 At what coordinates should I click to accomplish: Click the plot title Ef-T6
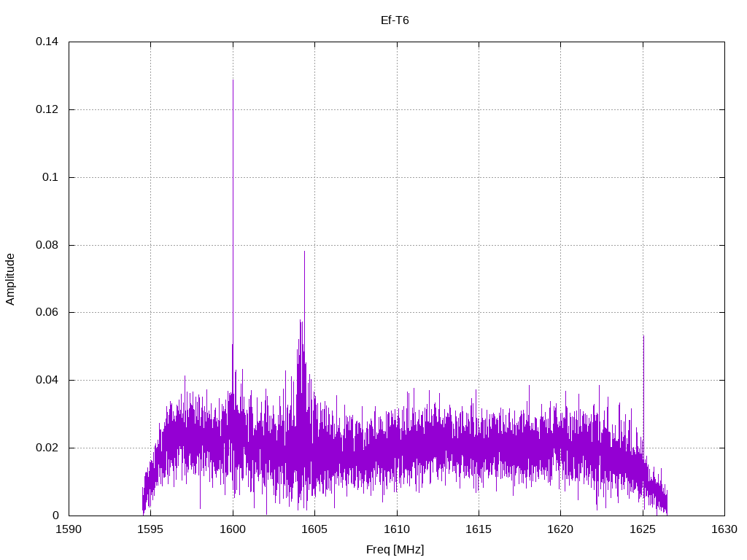pyautogui.click(x=395, y=20)
